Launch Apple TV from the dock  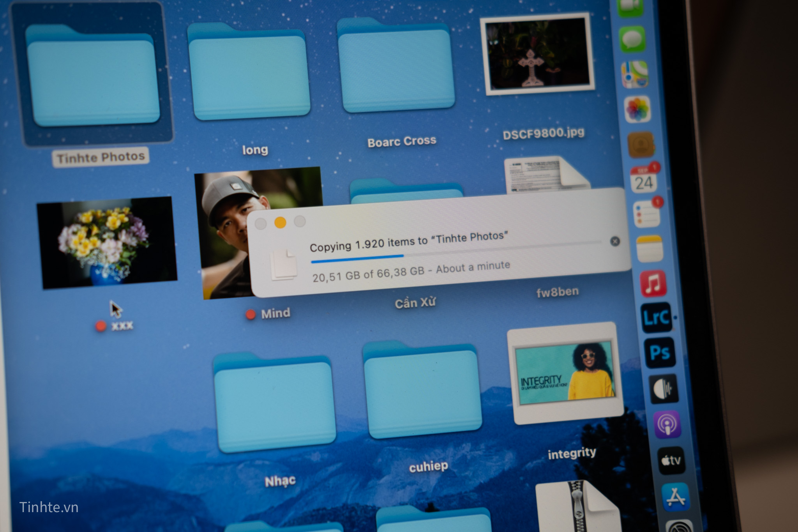(671, 460)
